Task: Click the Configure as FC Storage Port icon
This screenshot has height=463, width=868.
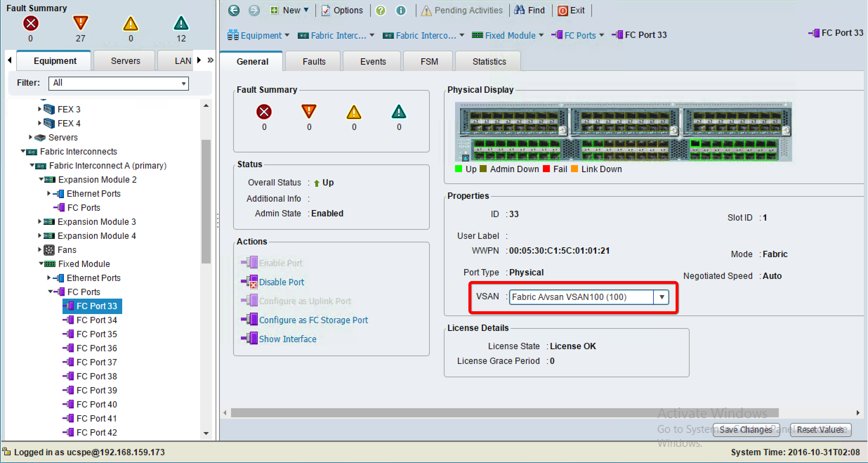Action: coord(249,320)
